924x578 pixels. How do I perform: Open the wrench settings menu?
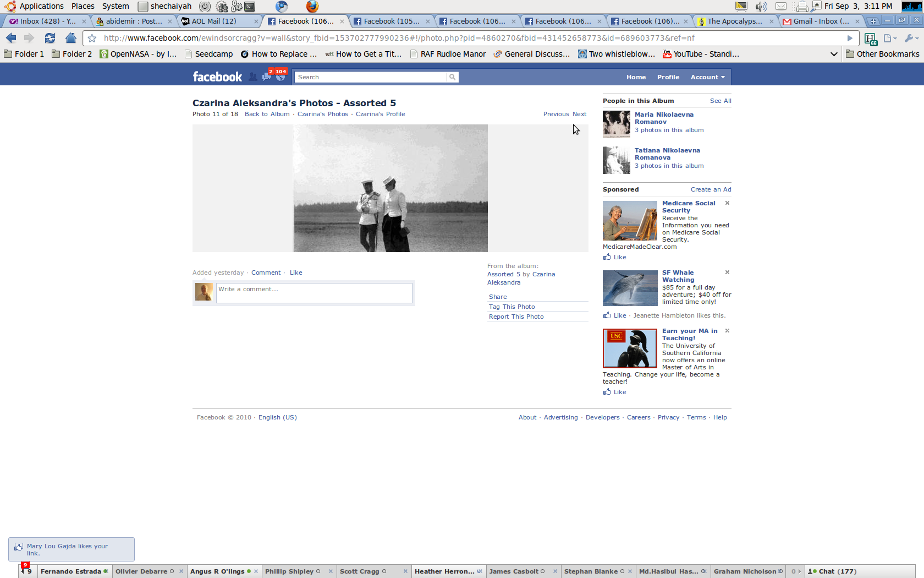pyautogui.click(x=910, y=38)
